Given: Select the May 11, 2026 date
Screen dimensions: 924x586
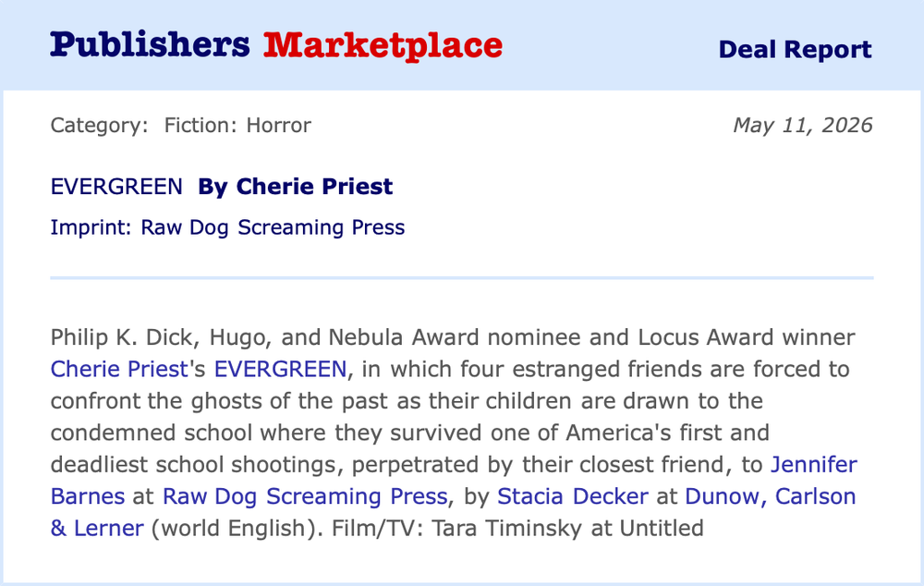Looking at the screenshot, I should (803, 125).
